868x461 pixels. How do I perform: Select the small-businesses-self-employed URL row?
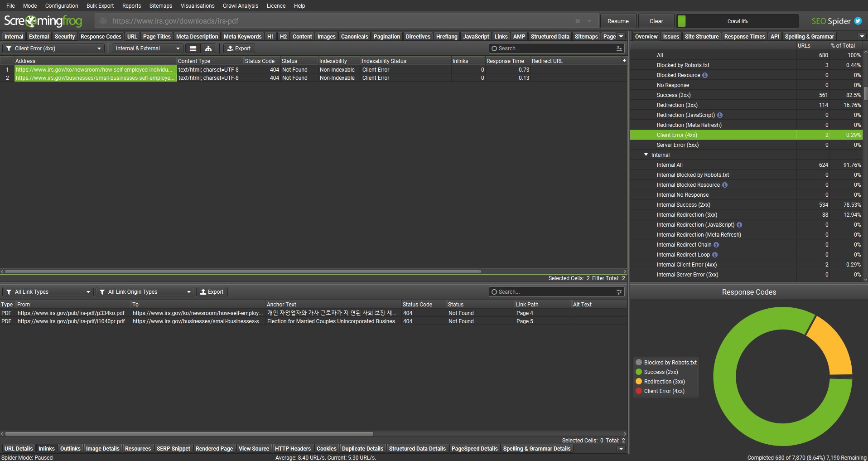pos(313,78)
